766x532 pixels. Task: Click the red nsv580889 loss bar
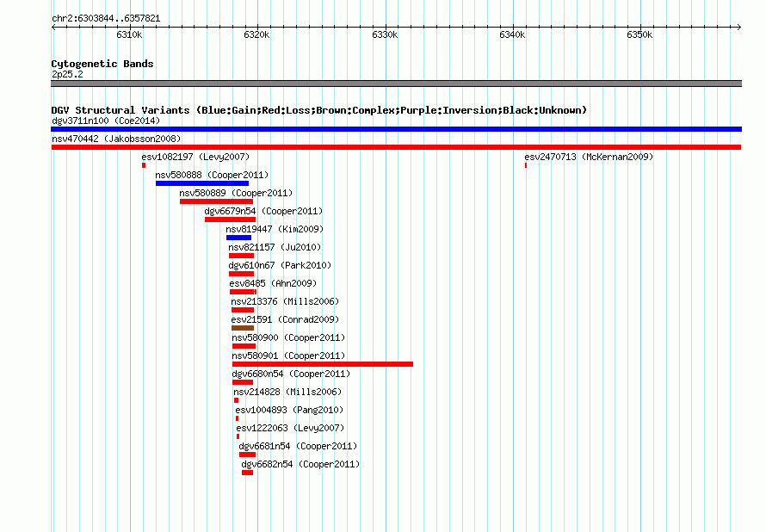click(x=216, y=201)
